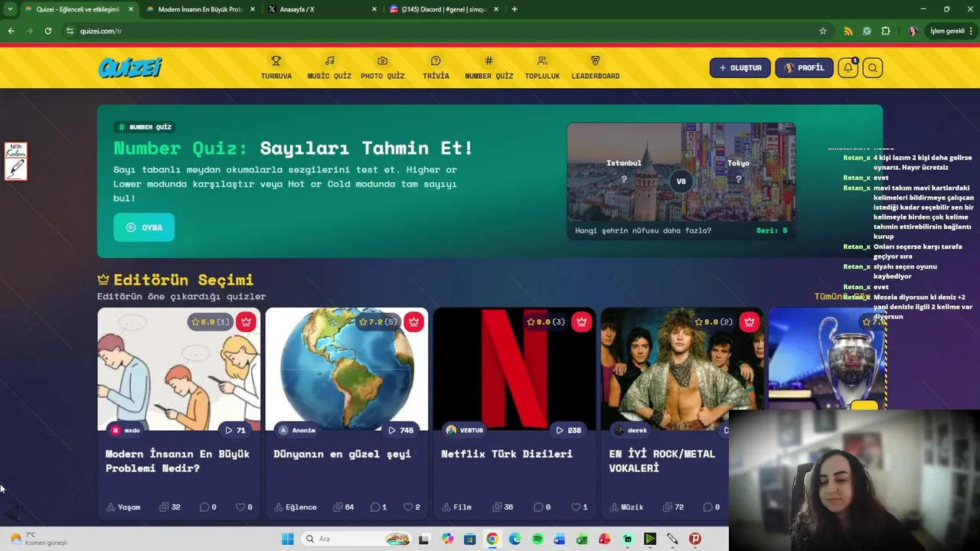Click the Editlik Kalem pen overlay icon

(x=16, y=161)
